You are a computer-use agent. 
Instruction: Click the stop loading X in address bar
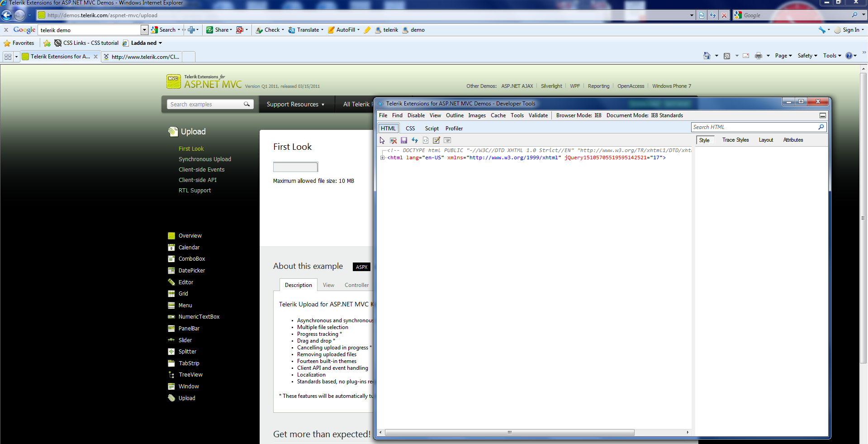(x=724, y=15)
